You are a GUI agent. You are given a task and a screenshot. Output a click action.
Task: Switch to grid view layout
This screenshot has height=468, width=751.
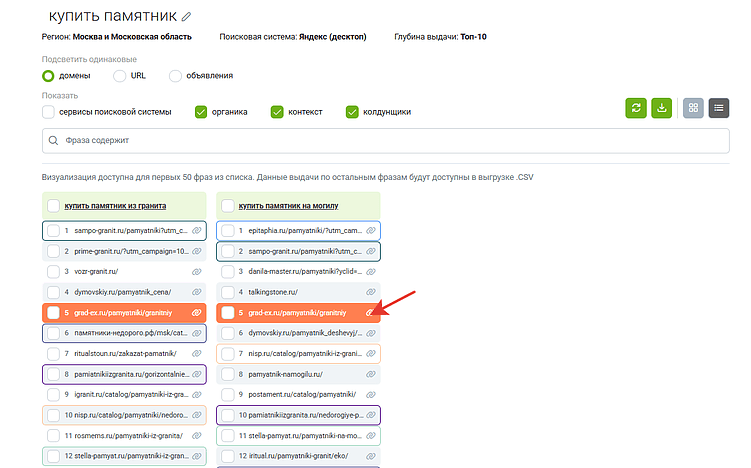(693, 109)
